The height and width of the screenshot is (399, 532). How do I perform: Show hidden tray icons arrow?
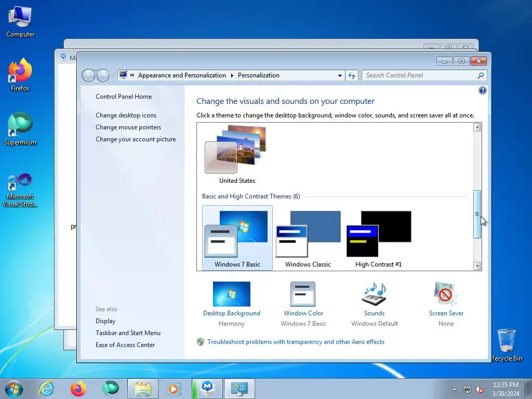click(x=454, y=389)
